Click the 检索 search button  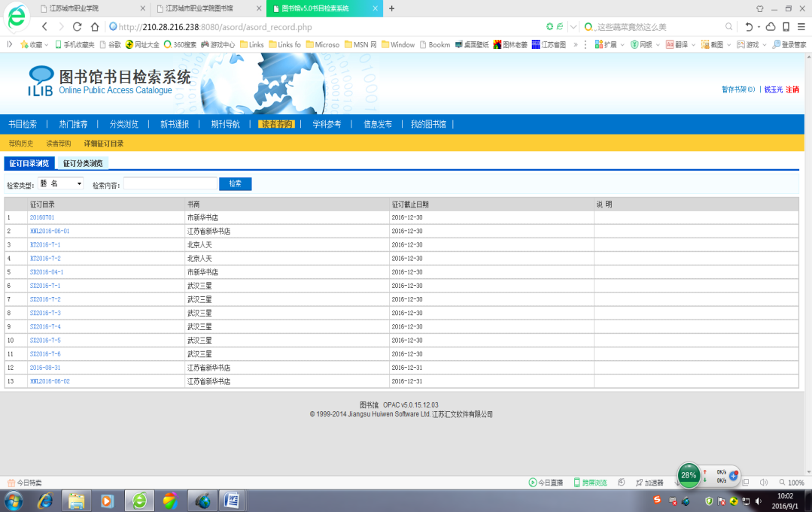click(235, 183)
